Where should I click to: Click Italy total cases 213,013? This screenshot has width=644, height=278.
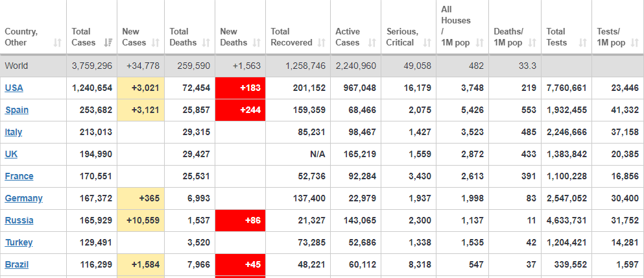tap(95, 132)
